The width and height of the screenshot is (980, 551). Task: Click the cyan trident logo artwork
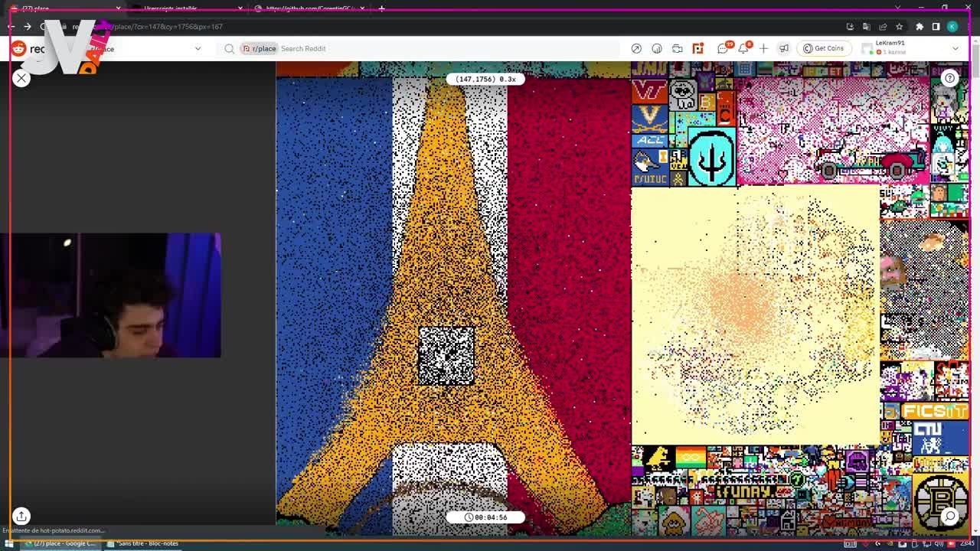point(711,157)
